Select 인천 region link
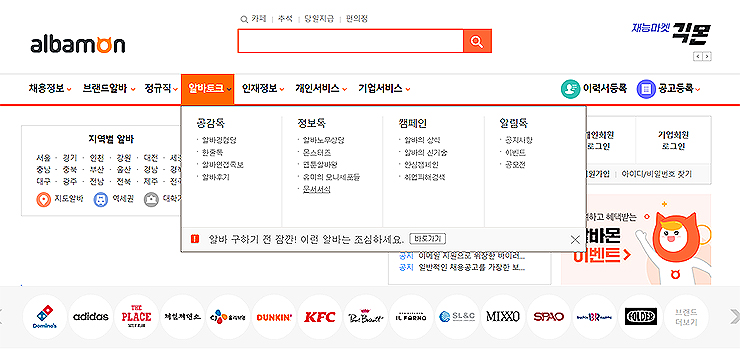The image size is (740, 360). pyautogui.click(x=96, y=158)
